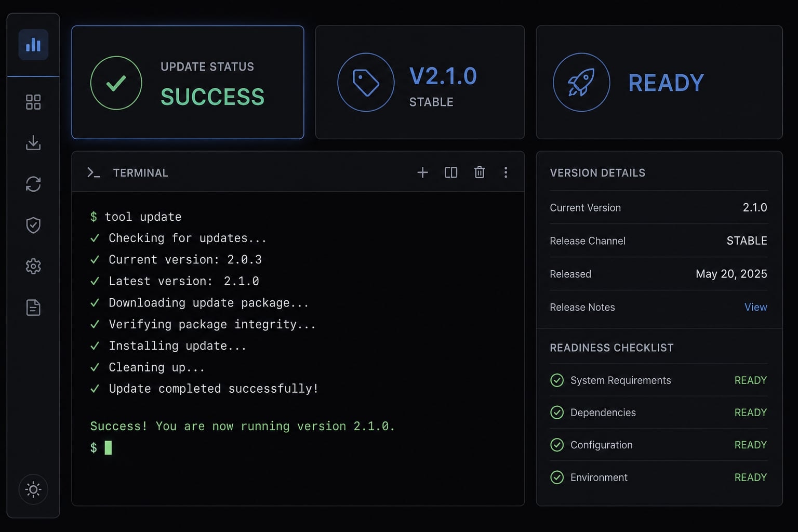The image size is (798, 532).
Task: View the release notes link
Action: tap(755, 307)
